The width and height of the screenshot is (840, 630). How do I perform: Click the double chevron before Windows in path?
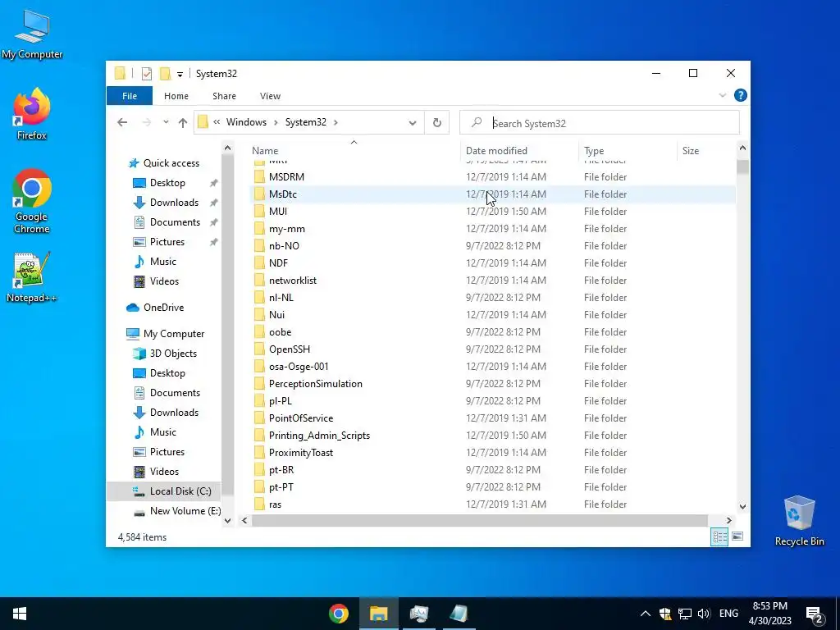(217, 122)
